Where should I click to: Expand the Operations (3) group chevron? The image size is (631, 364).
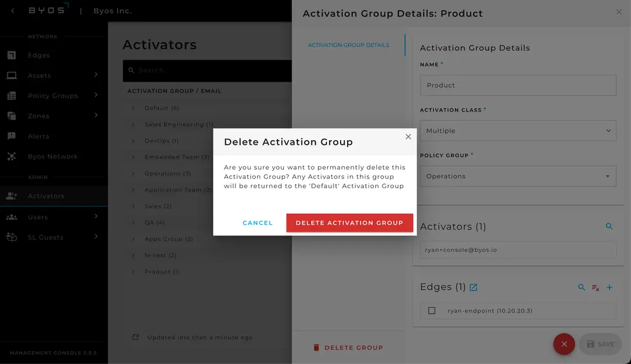[133, 174]
